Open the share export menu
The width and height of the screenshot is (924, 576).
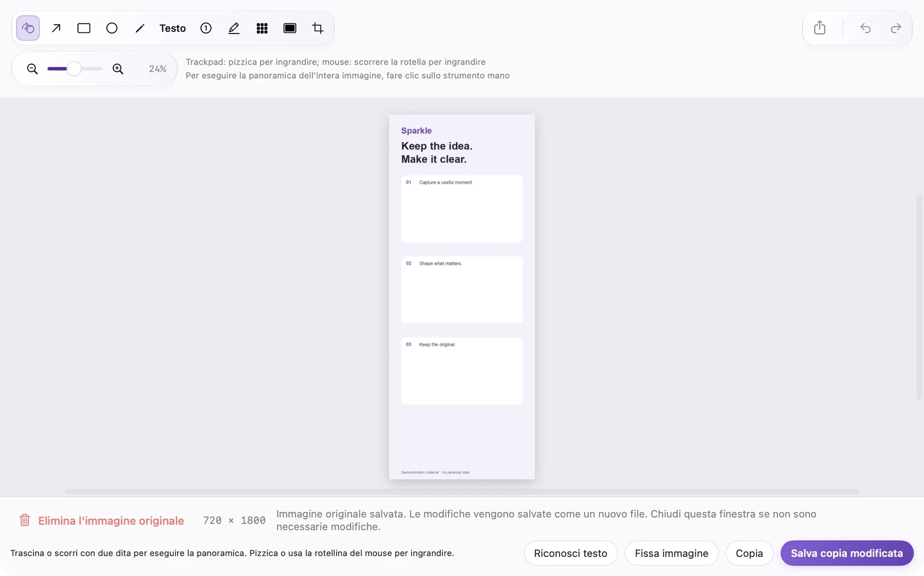819,28
